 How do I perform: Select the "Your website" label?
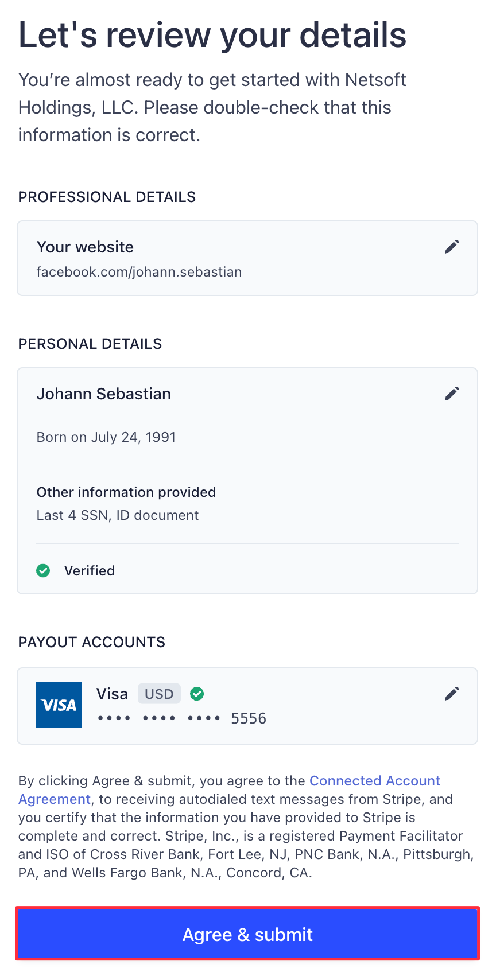[x=85, y=247]
